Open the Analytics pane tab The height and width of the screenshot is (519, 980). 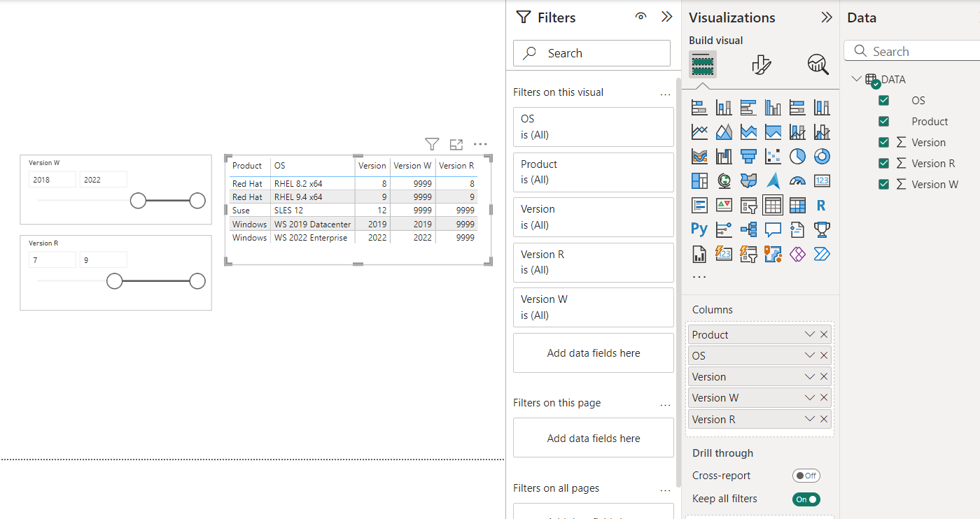coord(818,65)
